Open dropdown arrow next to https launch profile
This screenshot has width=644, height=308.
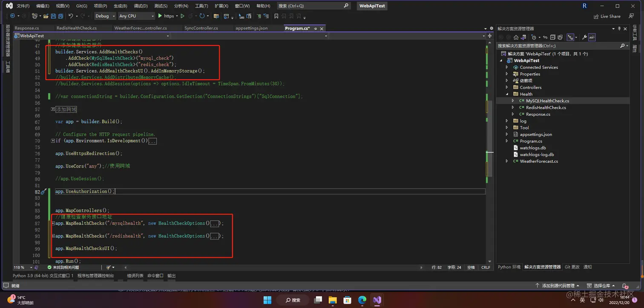[177, 16]
